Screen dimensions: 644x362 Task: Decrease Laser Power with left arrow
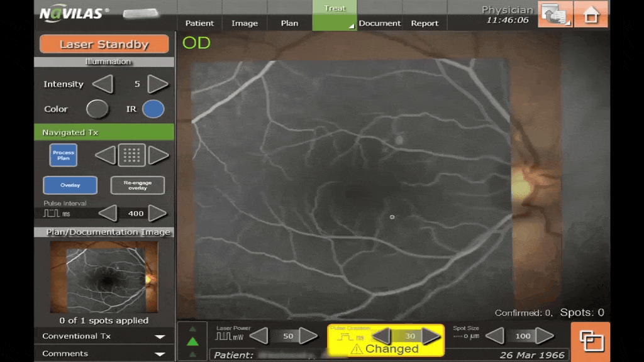click(260, 336)
